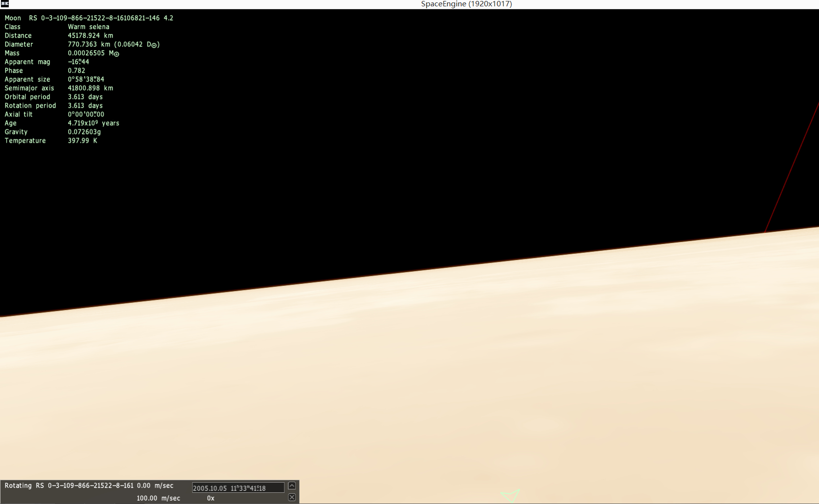Click the SpaceEngine app icon in title bar
Image resolution: width=819 pixels, height=504 pixels.
click(5, 4)
